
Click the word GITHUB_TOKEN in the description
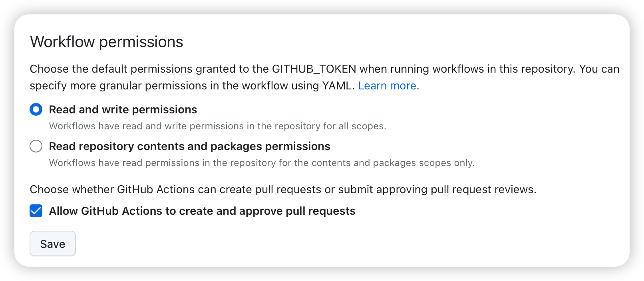(x=314, y=69)
